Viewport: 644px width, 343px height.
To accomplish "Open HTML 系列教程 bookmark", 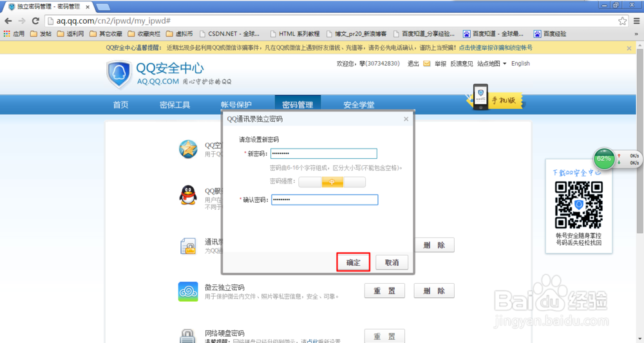I will [x=295, y=33].
